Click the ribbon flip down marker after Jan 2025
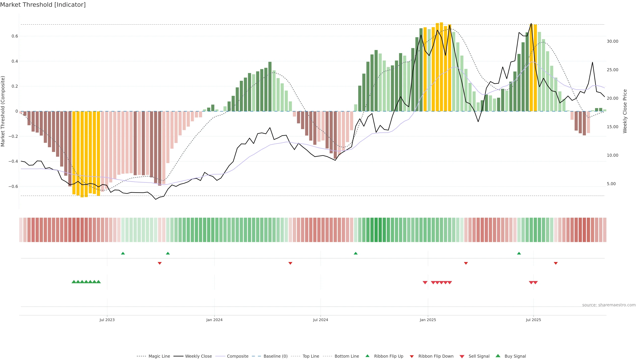 tap(466, 263)
